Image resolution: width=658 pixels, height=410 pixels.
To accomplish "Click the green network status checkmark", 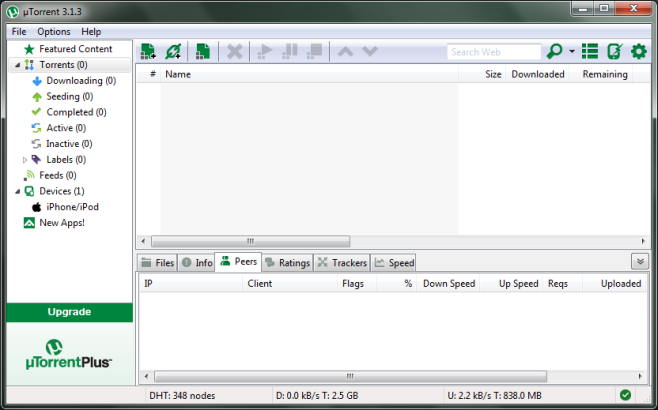I will coord(625,395).
